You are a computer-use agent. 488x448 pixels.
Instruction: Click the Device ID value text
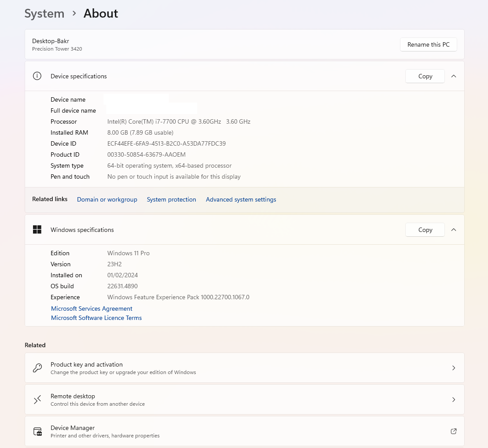click(x=166, y=143)
